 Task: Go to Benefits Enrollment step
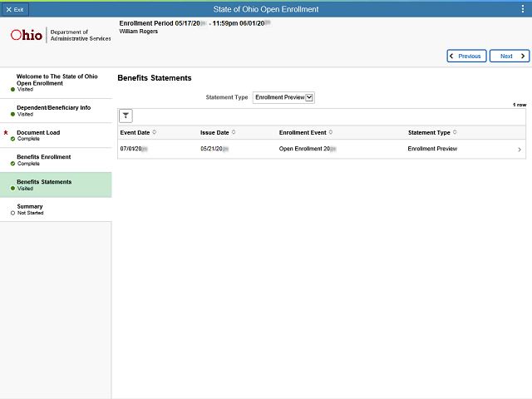(56, 160)
